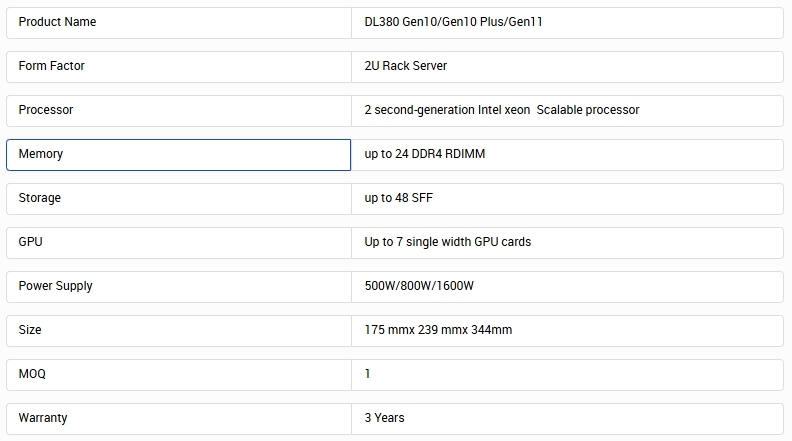Select the 'MOQ' label cell
792x441 pixels.
tap(179, 374)
